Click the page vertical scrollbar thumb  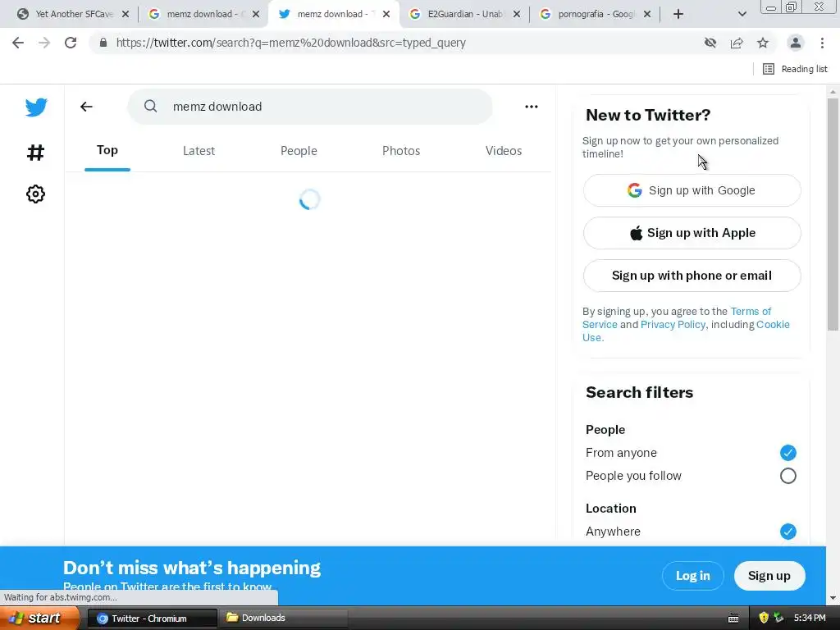click(x=833, y=214)
